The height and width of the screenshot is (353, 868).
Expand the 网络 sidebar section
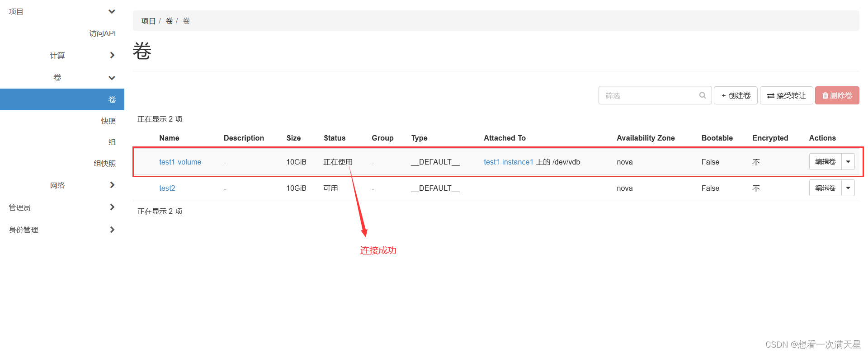tap(112, 185)
